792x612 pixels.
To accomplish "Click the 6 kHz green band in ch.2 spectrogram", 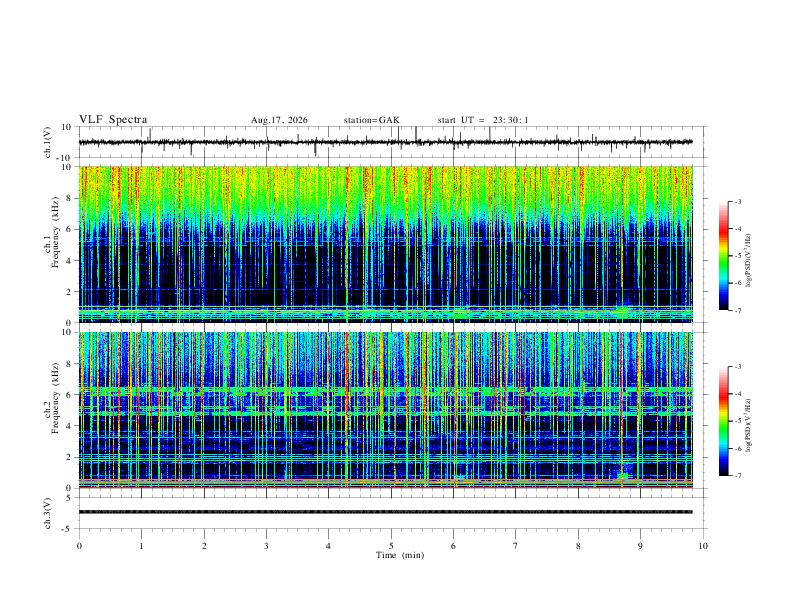I will click(x=385, y=391).
